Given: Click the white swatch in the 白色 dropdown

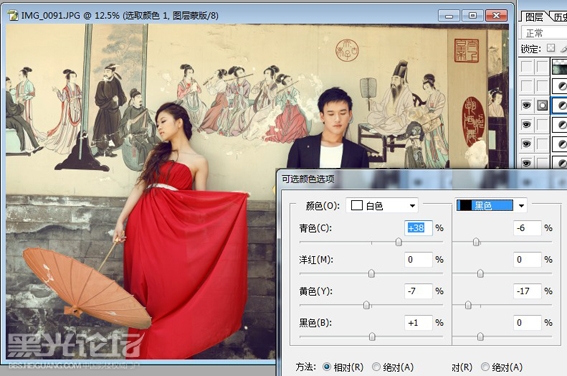Looking at the screenshot, I should pos(357,205).
